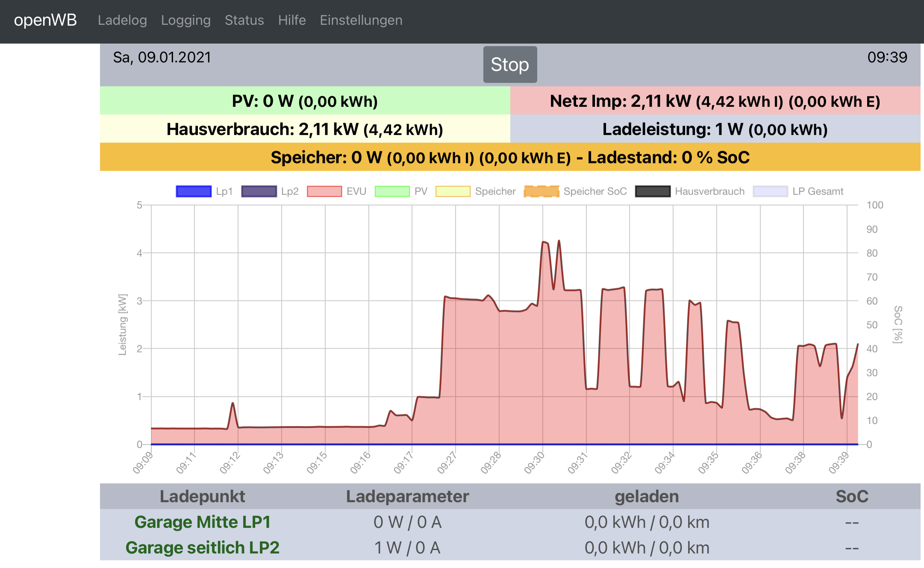
Task: Click Garage Mitte LP1 charge point
Action: (x=202, y=522)
